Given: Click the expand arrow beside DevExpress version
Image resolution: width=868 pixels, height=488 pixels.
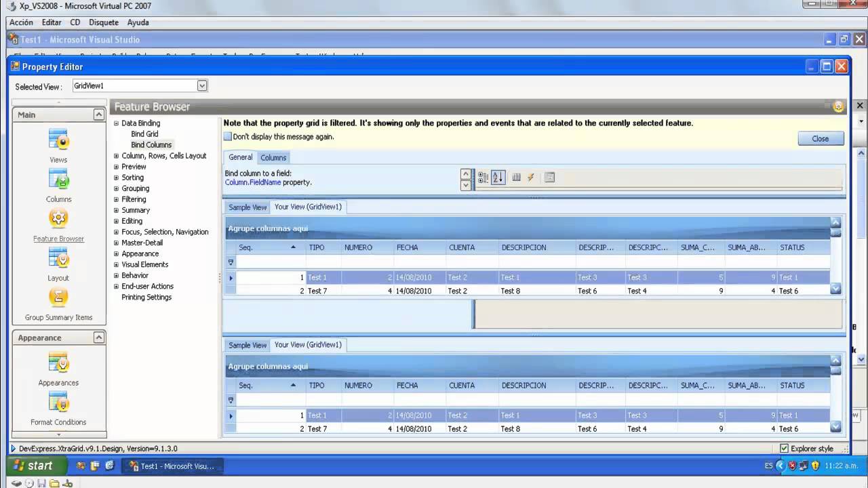Looking at the screenshot, I should (13, 449).
